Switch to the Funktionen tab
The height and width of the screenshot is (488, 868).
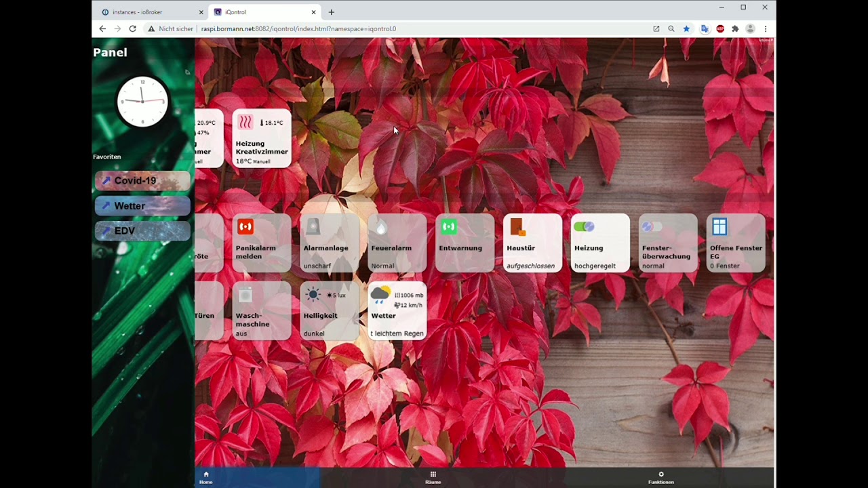pos(661,478)
